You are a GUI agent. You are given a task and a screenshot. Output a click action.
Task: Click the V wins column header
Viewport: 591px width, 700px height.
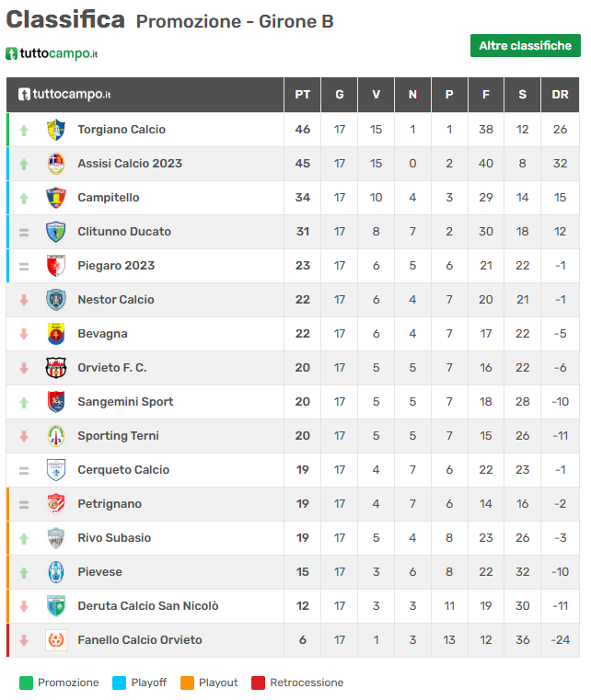pos(376,95)
